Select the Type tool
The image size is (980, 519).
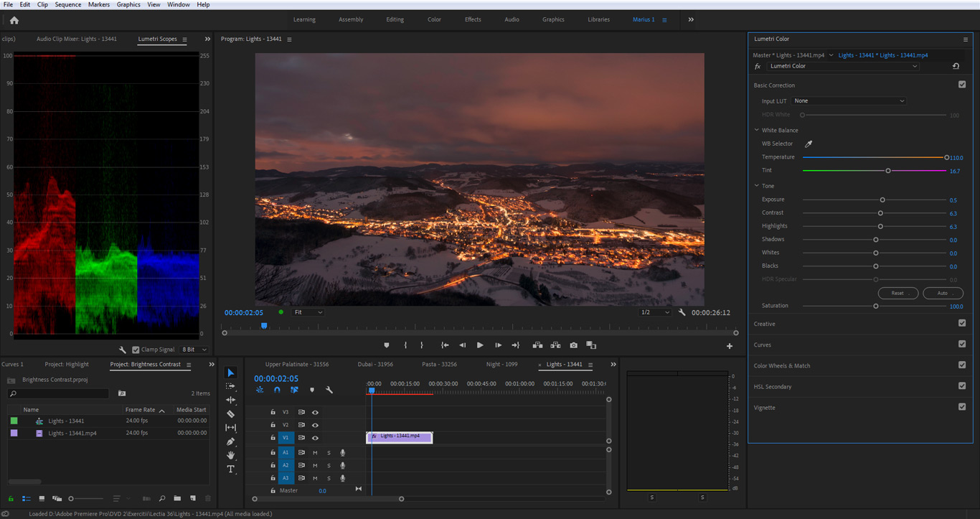pyautogui.click(x=230, y=469)
